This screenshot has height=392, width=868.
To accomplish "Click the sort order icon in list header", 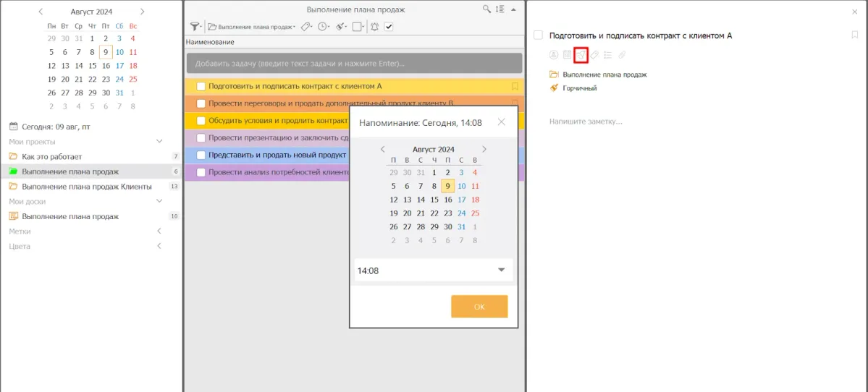I will (500, 9).
